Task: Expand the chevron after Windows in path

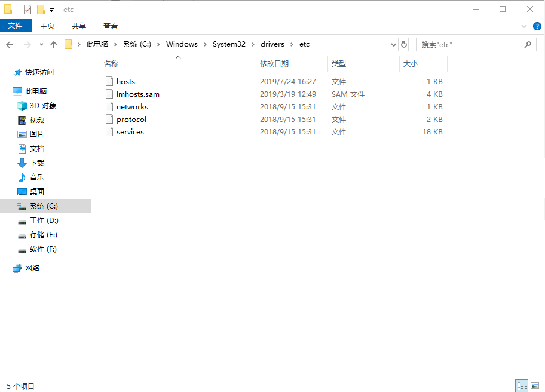Action: (205, 44)
